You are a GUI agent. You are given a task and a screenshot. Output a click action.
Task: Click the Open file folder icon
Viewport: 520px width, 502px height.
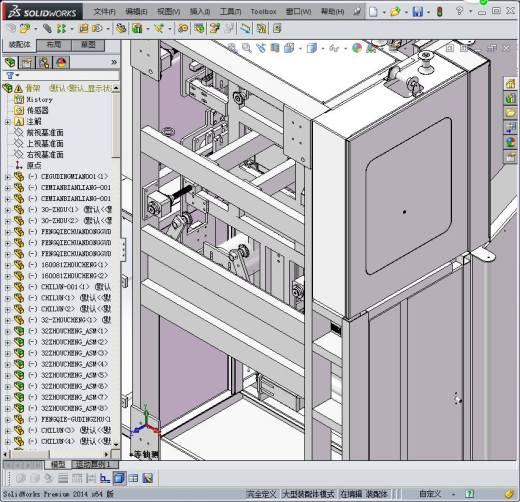395,12
